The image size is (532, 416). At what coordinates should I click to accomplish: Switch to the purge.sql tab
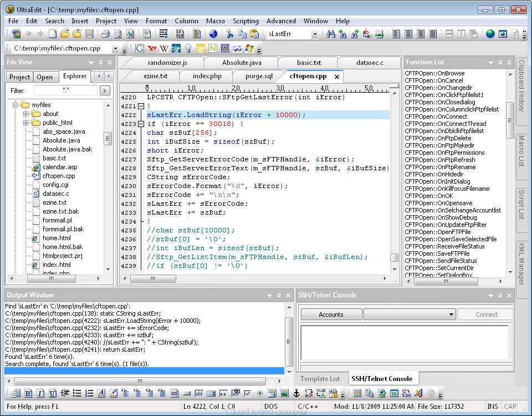(259, 76)
